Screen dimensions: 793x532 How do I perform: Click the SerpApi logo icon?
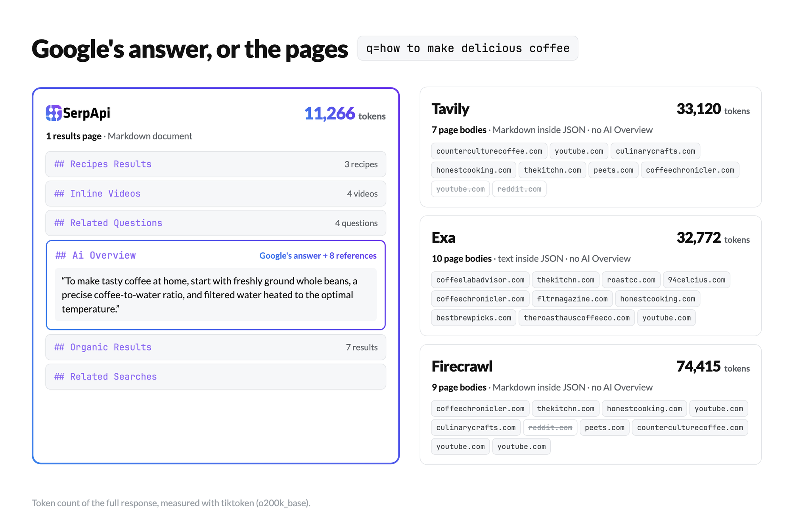pos(54,113)
